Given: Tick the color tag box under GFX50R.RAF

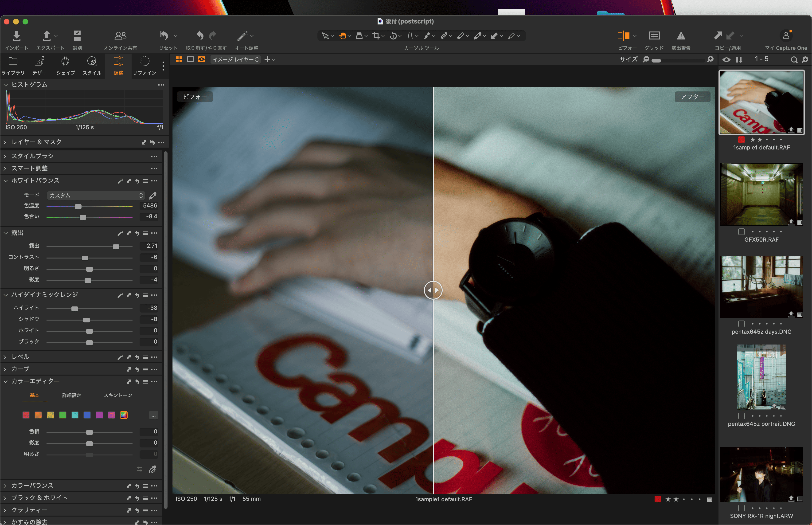Looking at the screenshot, I should (x=741, y=232).
